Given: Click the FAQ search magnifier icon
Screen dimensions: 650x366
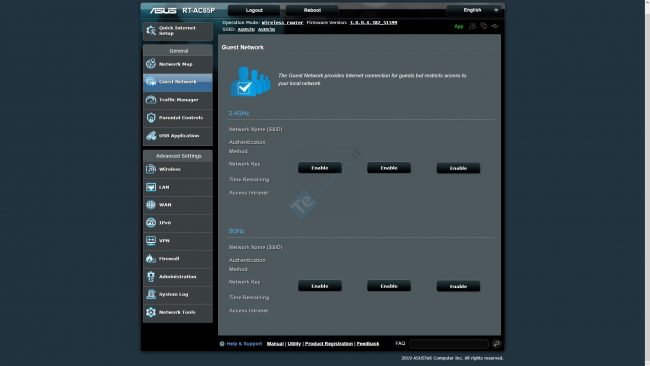Looking at the screenshot, I should [496, 344].
